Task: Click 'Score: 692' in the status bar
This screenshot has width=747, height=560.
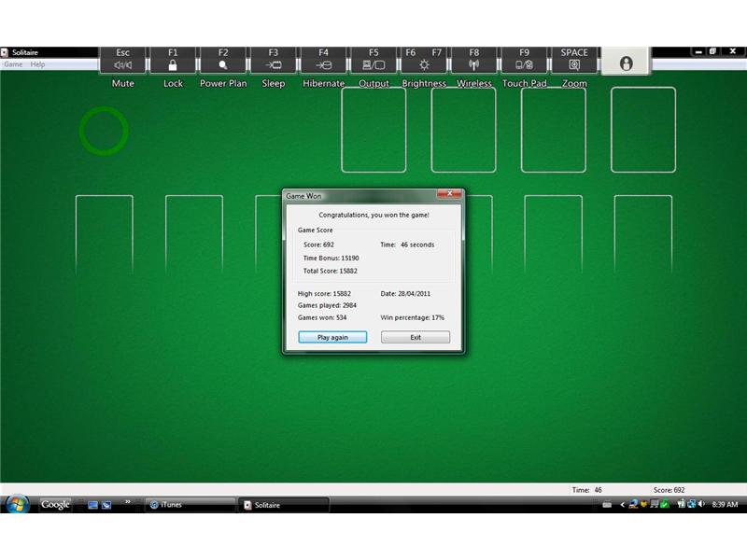Action: click(x=669, y=489)
